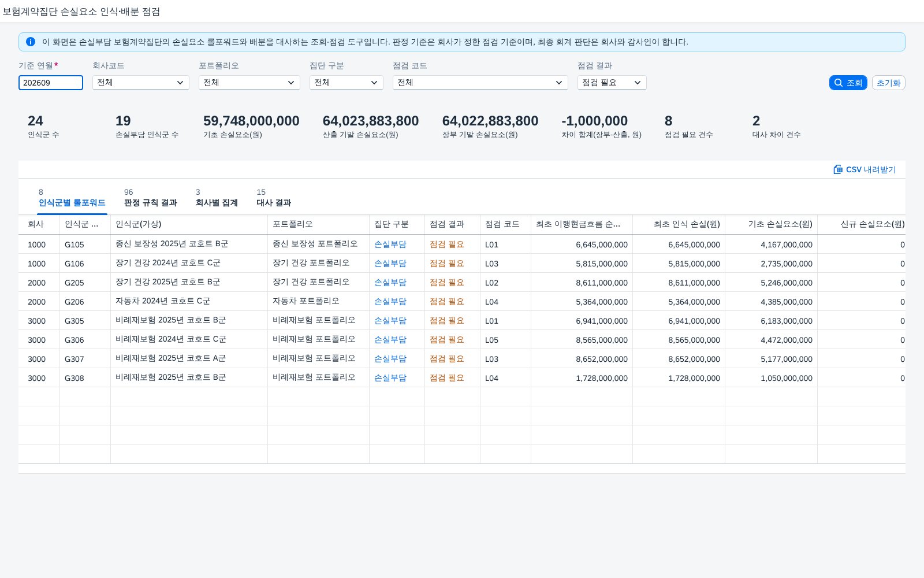Click the blue info icon in the banner
This screenshot has width=924, height=578.
tap(31, 42)
